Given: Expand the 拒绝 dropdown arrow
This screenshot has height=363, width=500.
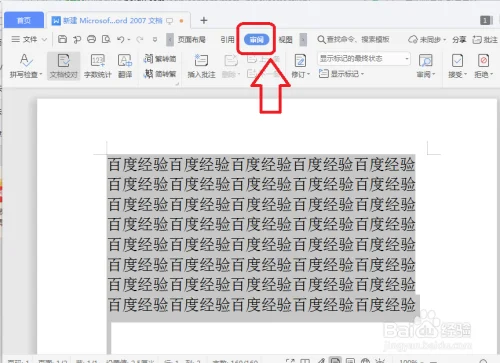Looking at the screenshot, I should 491,74.
